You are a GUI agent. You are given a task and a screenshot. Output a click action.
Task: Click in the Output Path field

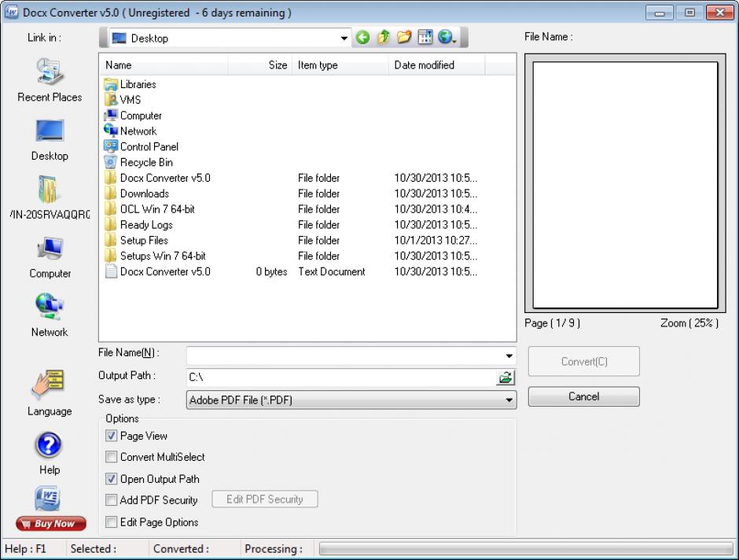point(341,377)
